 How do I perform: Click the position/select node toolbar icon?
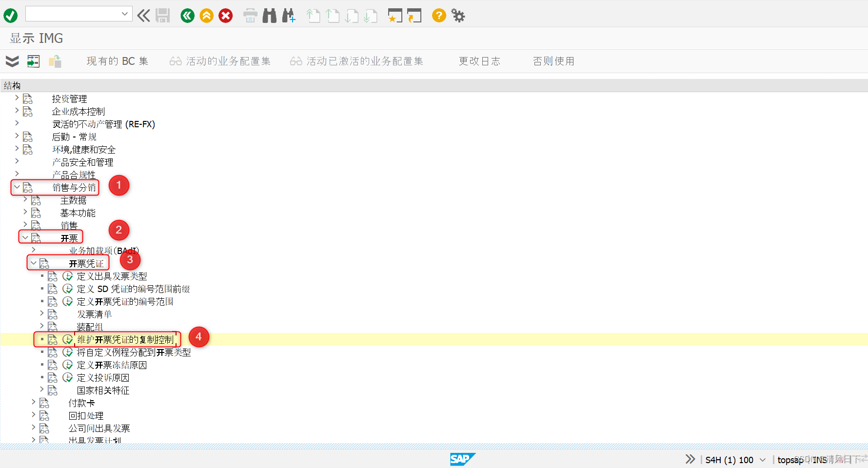point(33,61)
